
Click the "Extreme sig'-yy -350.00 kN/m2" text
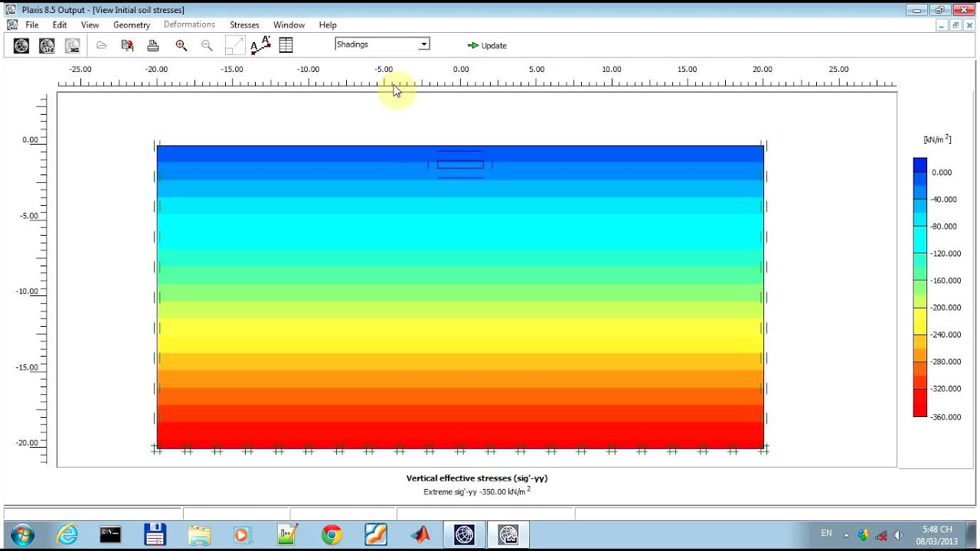point(476,491)
